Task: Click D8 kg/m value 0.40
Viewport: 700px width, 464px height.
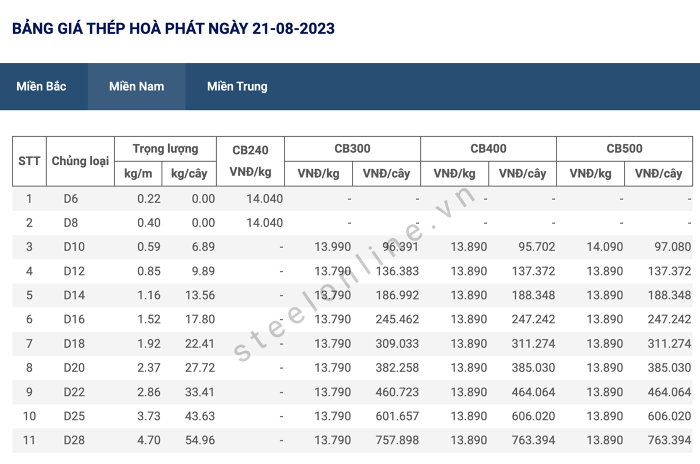Action: pyautogui.click(x=149, y=223)
